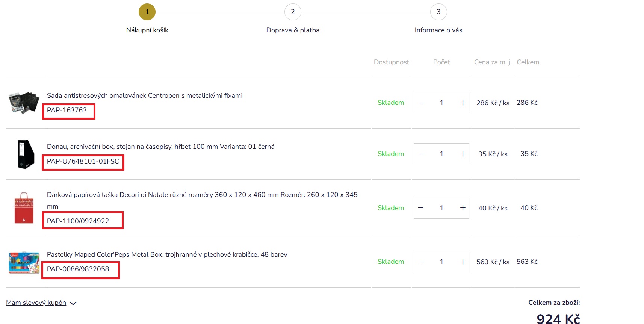644x324 pixels.
Task: Increase quantity of Donau archivační box
Action: pos(463,154)
